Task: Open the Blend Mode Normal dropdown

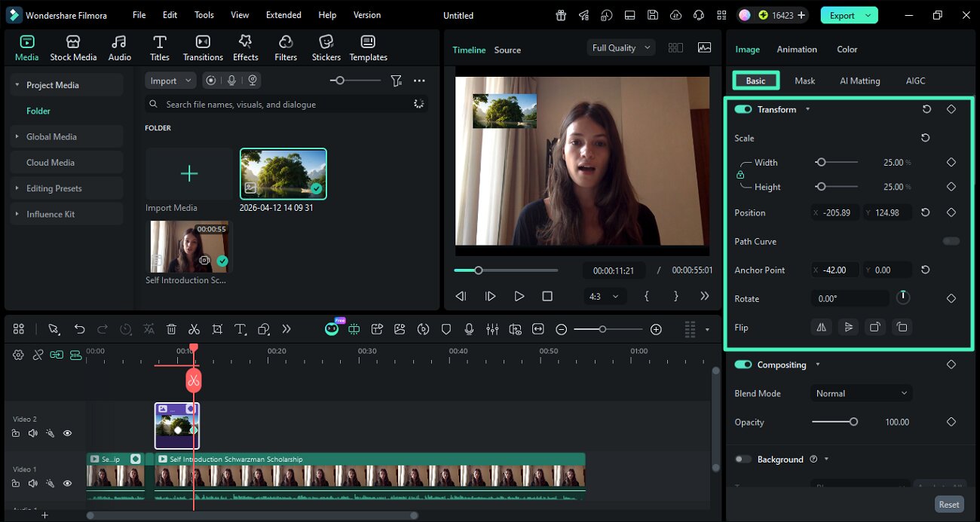Action: 862,393
